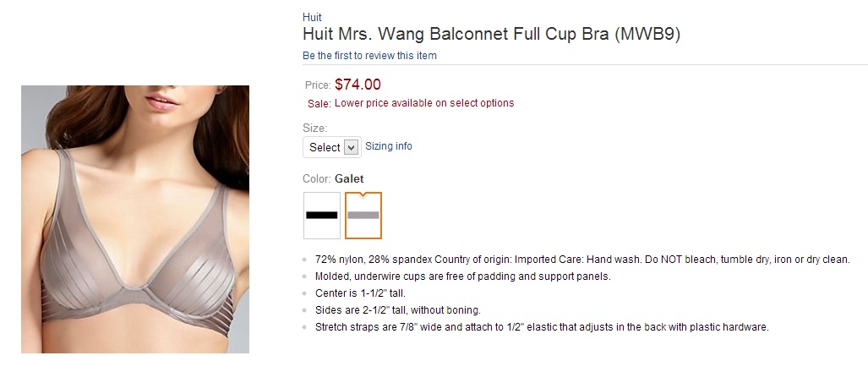Click the 'Price:' label

click(317, 85)
